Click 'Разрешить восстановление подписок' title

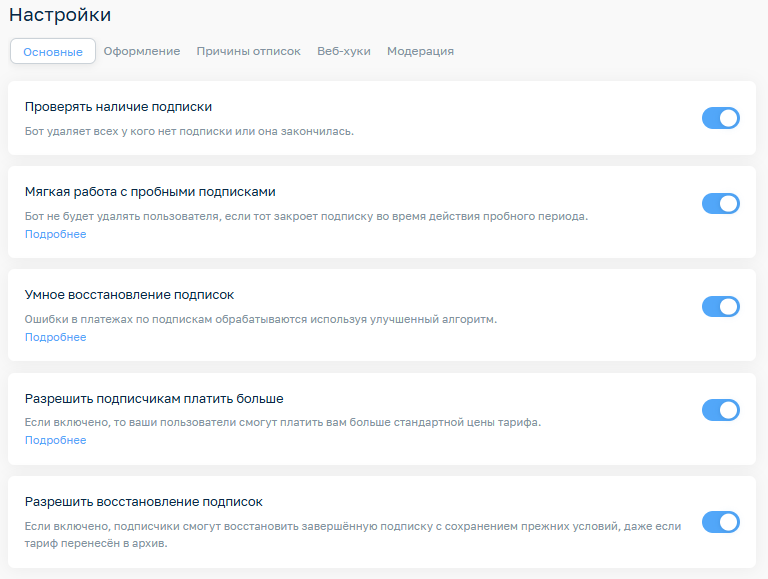click(x=144, y=502)
